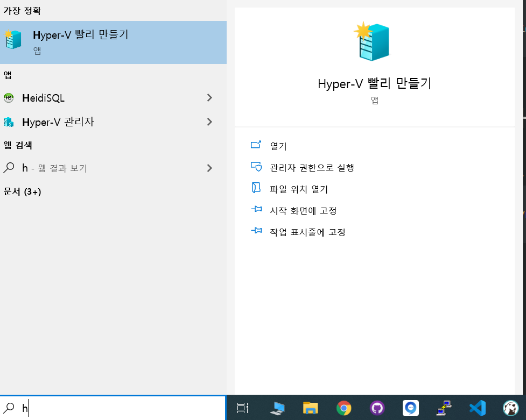This screenshot has height=420, width=526.
Task: Click the Hyper-V 빨리 만들기 icon in best match row
Action: (13, 39)
